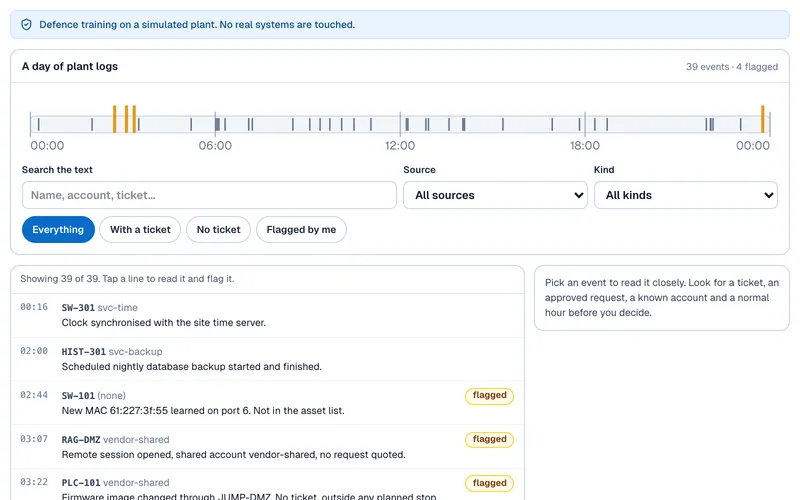This screenshot has width=800, height=500.
Task: Open the 03:07 RAG-DMZ remote session event
Action: coord(267,447)
